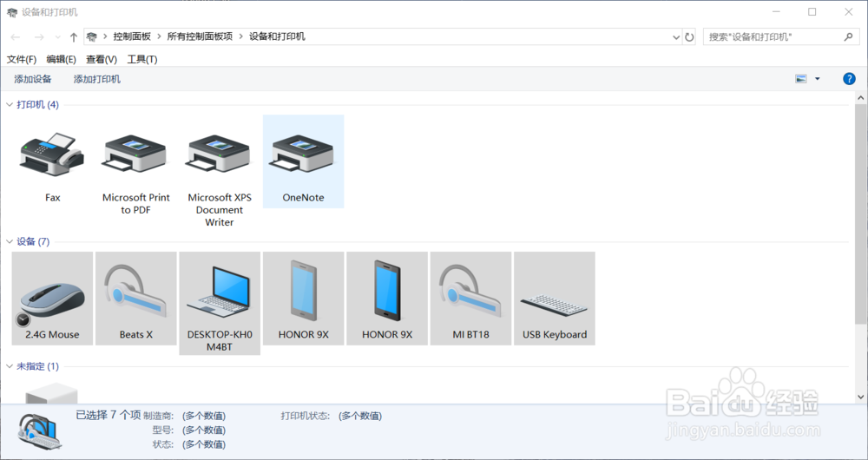
Task: Open the 工具(T) menu
Action: tap(142, 59)
